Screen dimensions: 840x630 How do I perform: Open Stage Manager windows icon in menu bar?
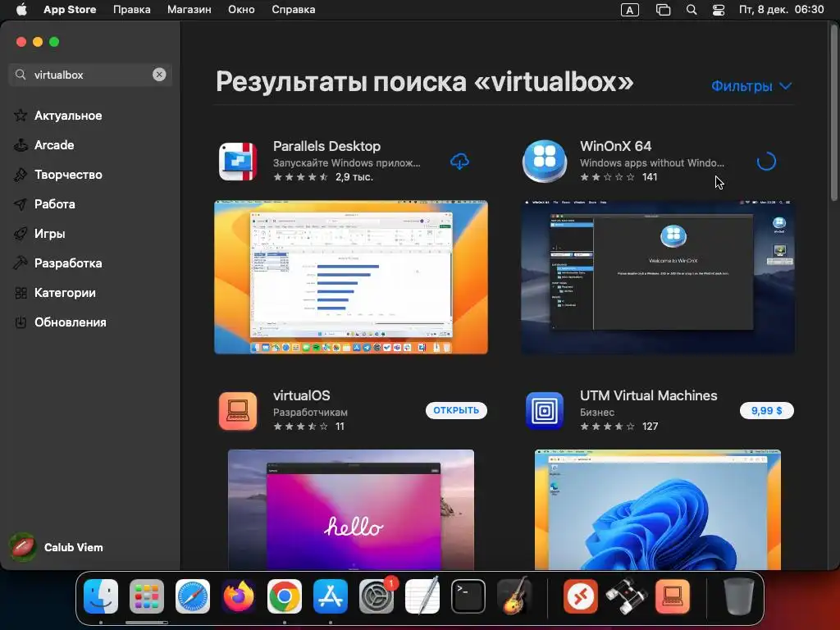(x=663, y=10)
